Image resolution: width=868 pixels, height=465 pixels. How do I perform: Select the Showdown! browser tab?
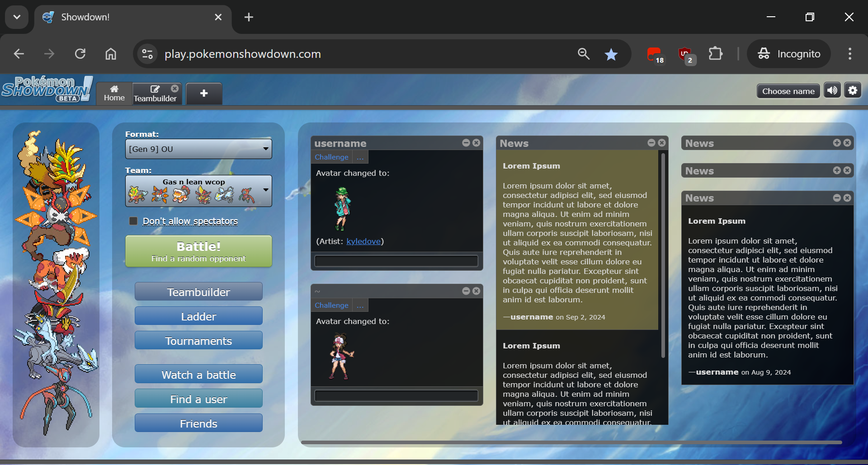133,17
